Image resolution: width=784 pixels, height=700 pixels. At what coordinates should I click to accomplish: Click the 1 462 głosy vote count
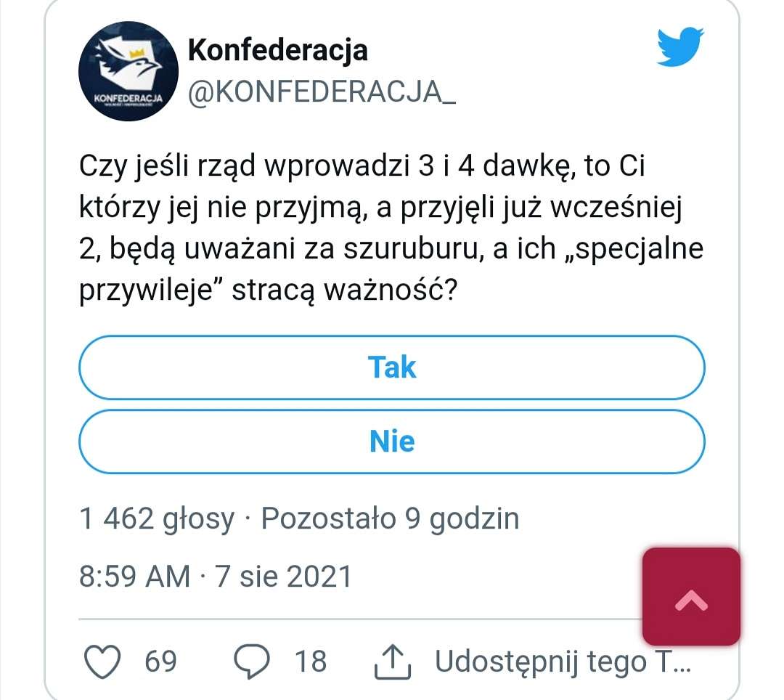click(157, 519)
